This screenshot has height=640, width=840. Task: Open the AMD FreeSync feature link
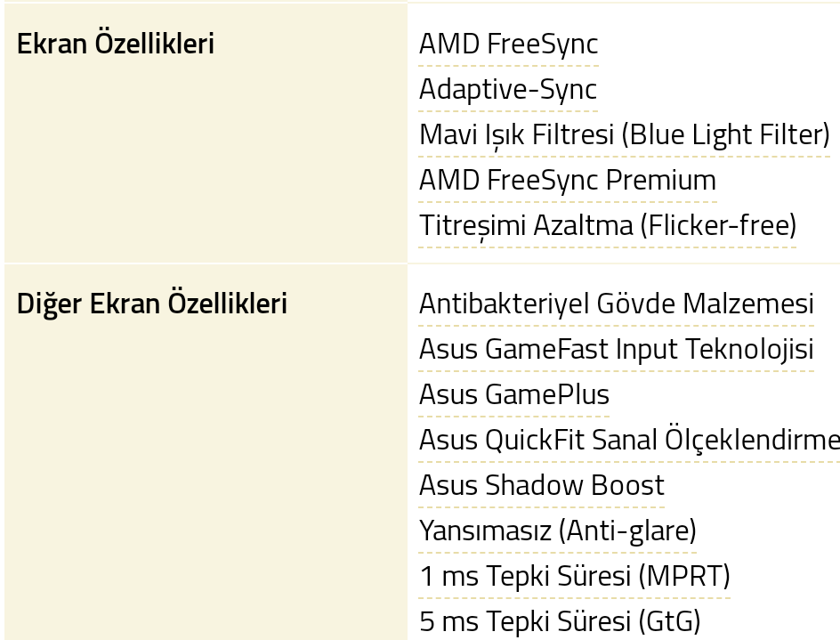(x=508, y=44)
